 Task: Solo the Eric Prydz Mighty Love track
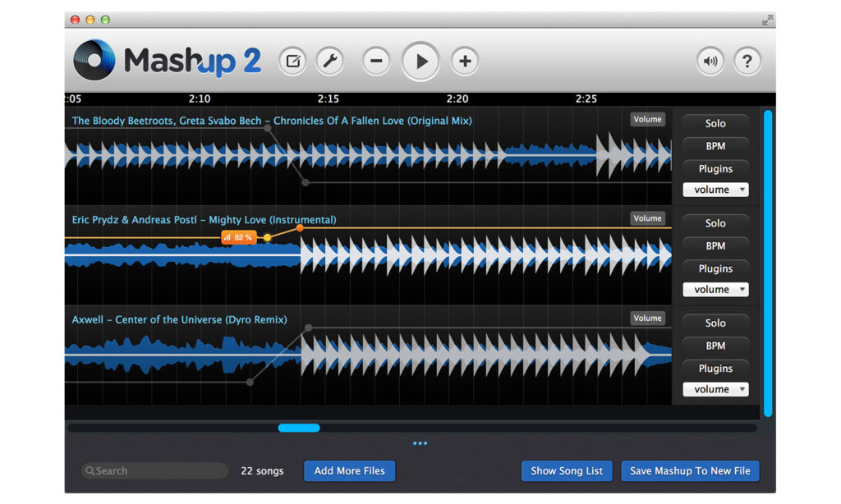point(715,223)
